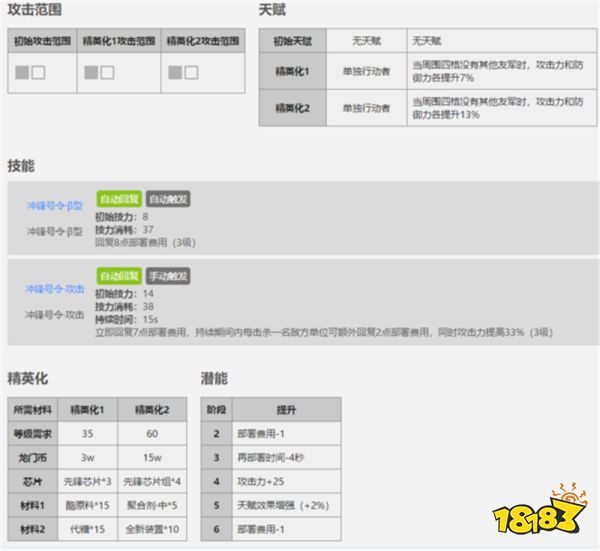Select the 初始攻击范围 column header
Image resolution: width=600 pixels, height=551 pixels.
coord(43,43)
